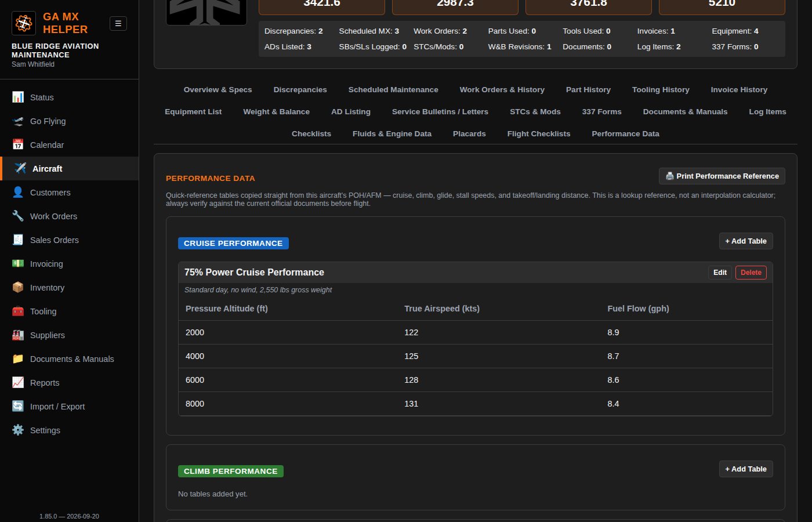Open Flight Checklists tab
This screenshot has height=522, width=812.
539,133
